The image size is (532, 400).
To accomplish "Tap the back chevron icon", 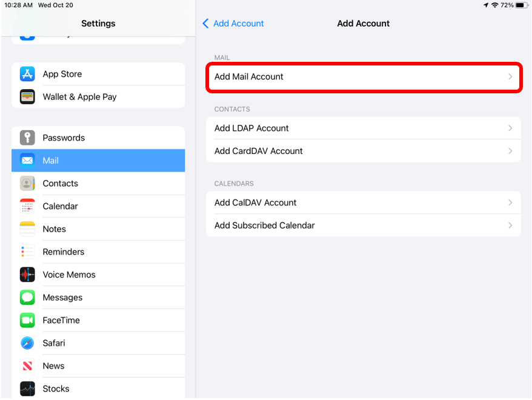I will [x=205, y=24].
